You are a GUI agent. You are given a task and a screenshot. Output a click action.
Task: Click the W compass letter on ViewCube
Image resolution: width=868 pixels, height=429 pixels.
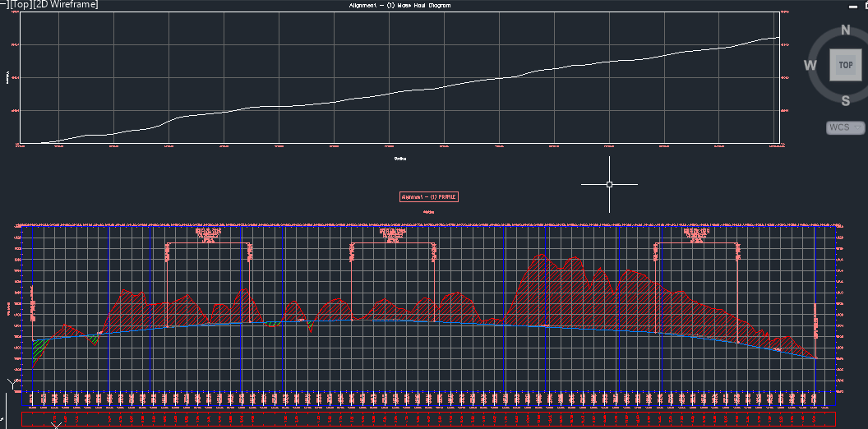(810, 66)
